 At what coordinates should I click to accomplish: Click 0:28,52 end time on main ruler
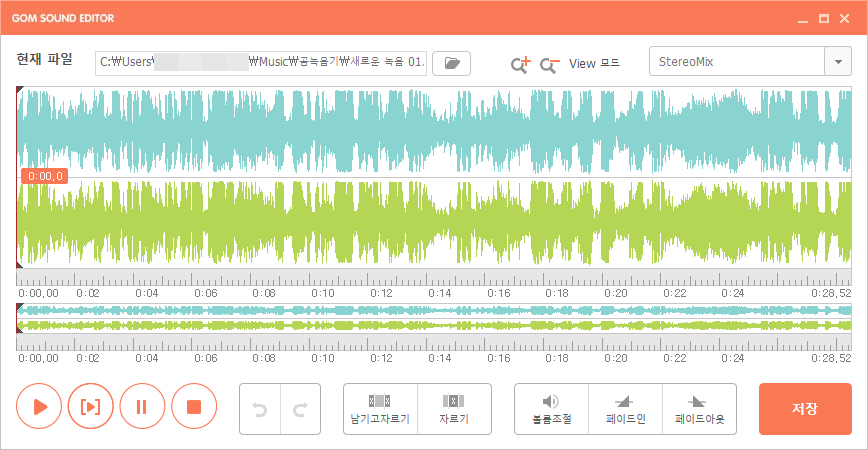pos(831,293)
